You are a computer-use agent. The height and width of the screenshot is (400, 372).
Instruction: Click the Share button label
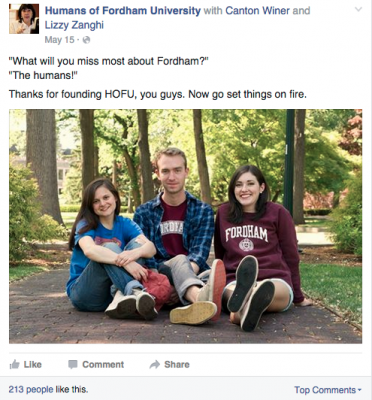pos(177,364)
